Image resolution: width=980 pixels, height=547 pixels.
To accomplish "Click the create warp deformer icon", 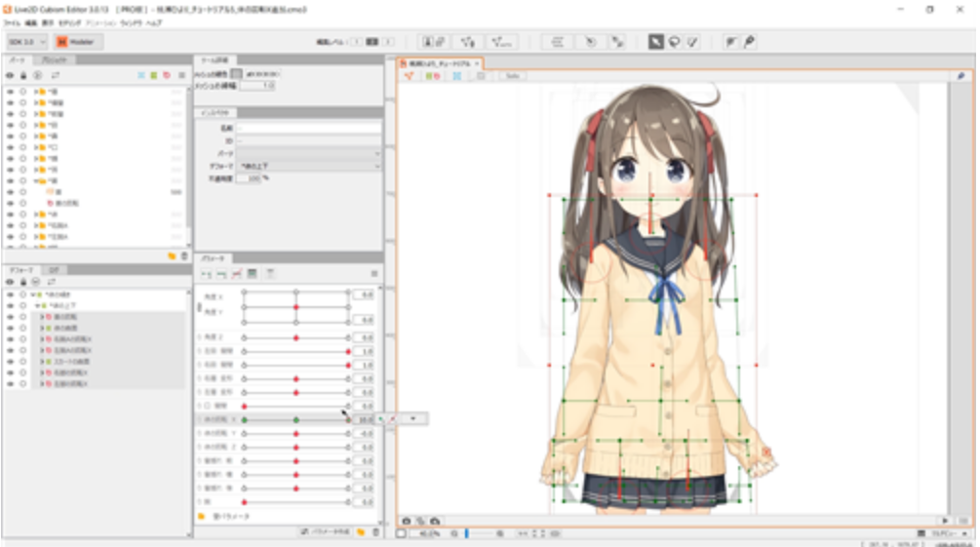I will pyautogui.click(x=617, y=42).
